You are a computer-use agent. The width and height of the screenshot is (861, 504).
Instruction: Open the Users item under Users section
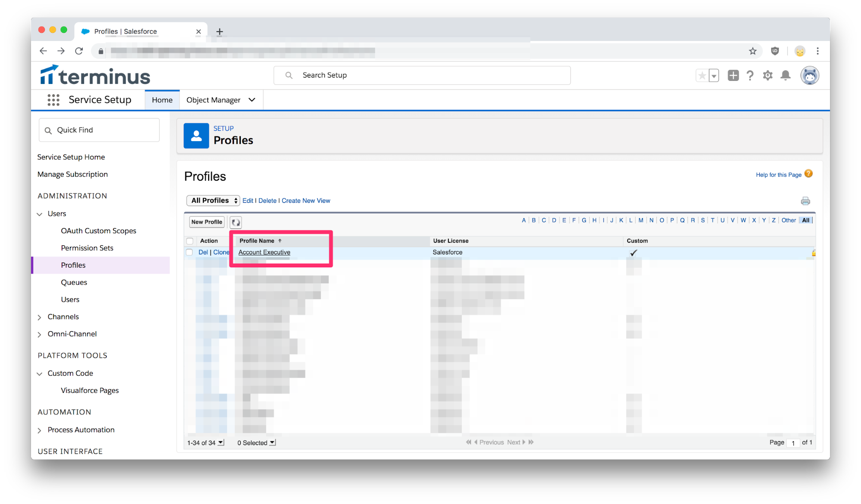point(70,300)
